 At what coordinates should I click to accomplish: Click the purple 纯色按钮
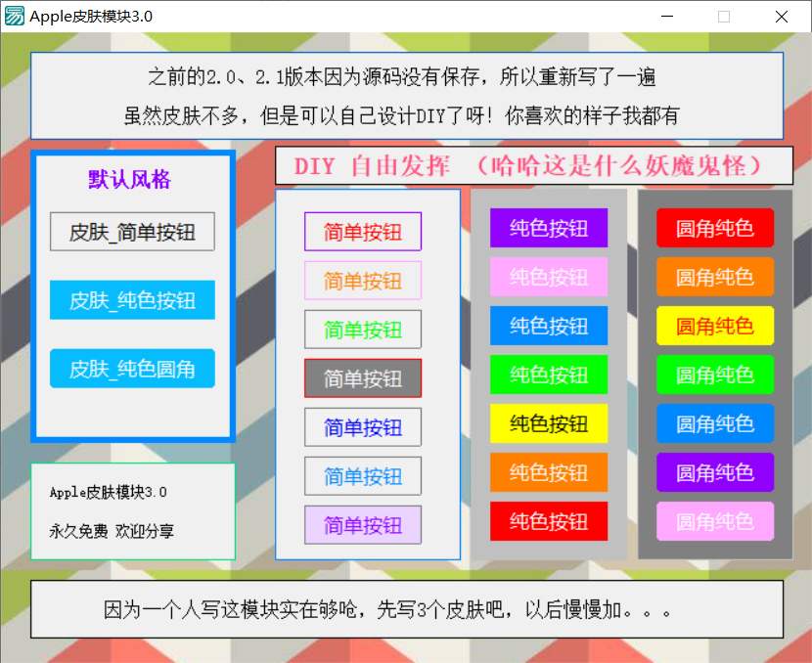point(549,228)
